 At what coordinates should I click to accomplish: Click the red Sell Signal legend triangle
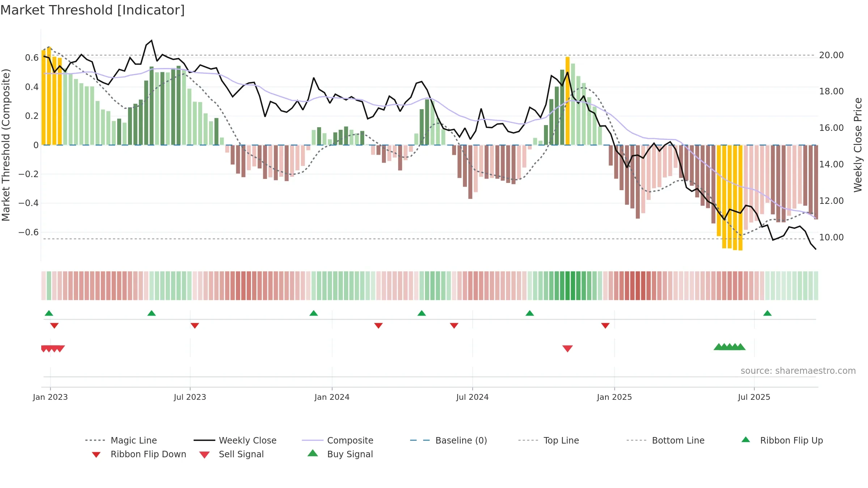click(204, 455)
